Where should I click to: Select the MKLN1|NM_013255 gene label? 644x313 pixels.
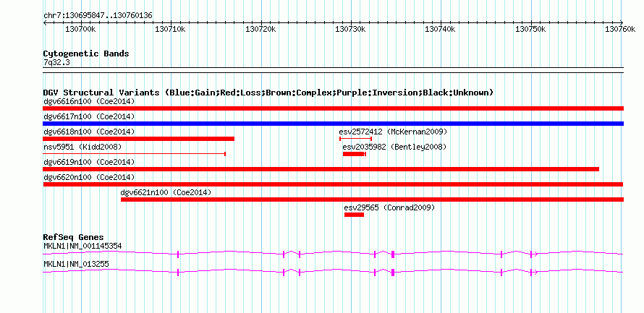[76, 264]
